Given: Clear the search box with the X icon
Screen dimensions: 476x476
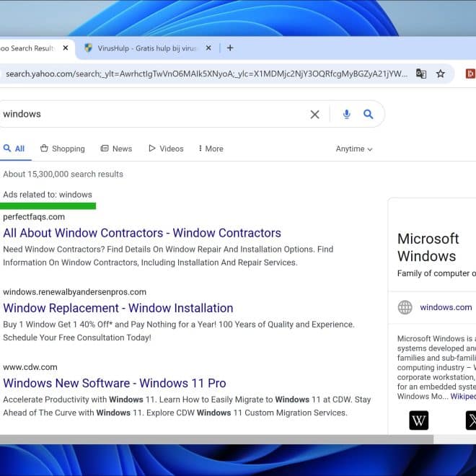Looking at the screenshot, I should click(x=314, y=114).
